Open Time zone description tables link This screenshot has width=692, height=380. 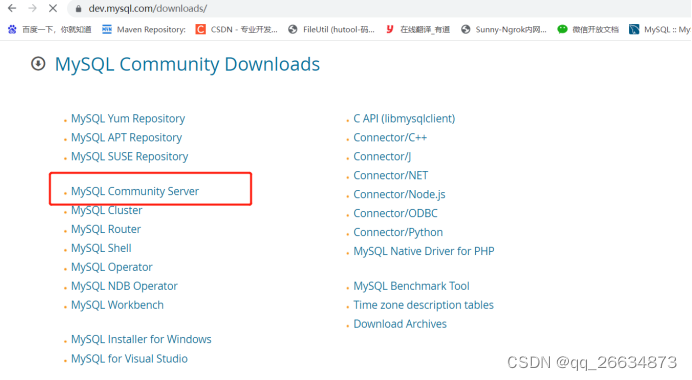423,305
